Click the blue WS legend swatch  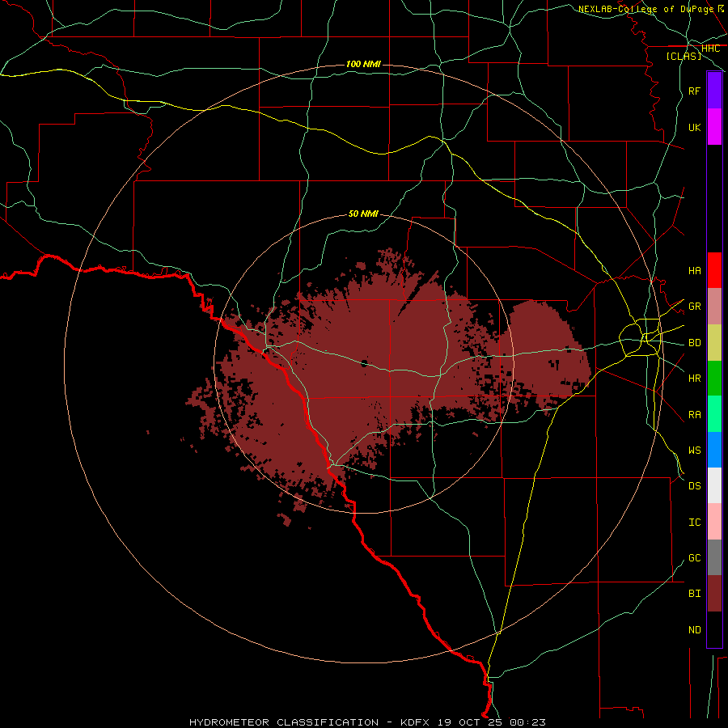pos(714,450)
